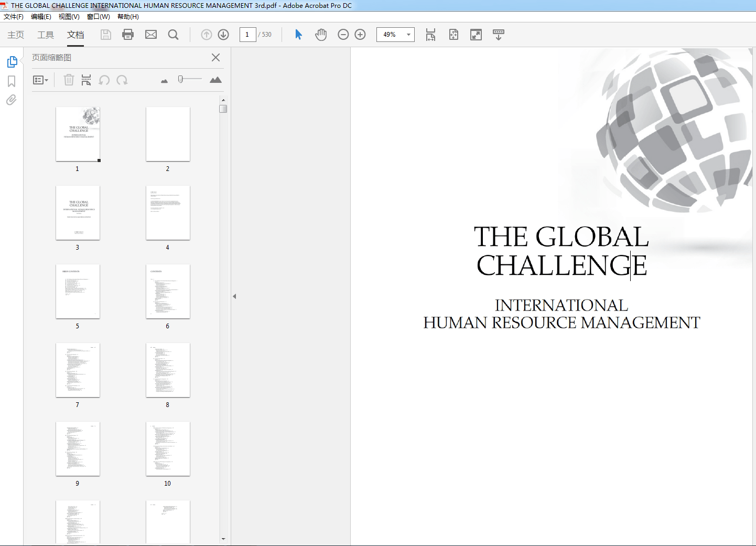Go to next page arrow

223,35
